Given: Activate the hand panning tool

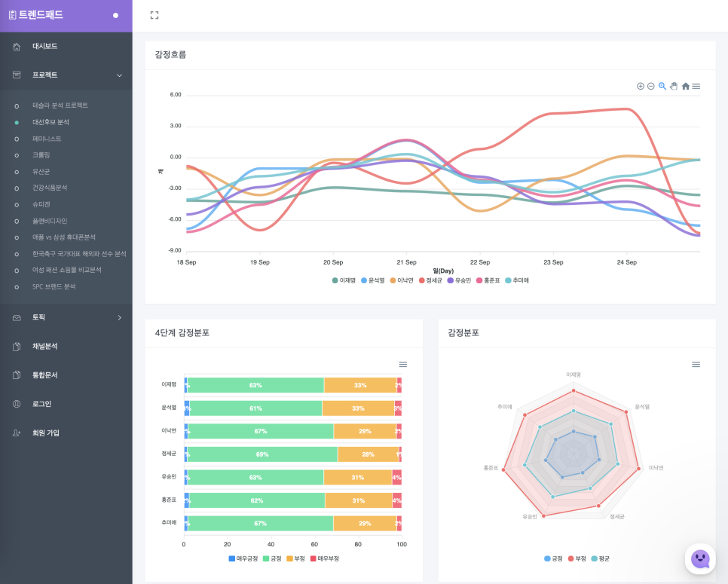Looking at the screenshot, I should [x=674, y=87].
